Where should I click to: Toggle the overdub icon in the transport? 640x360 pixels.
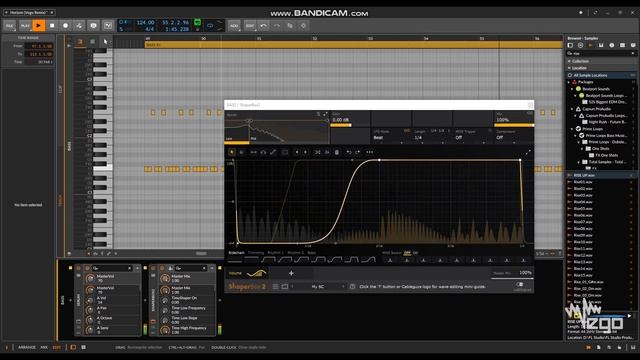tap(93, 26)
